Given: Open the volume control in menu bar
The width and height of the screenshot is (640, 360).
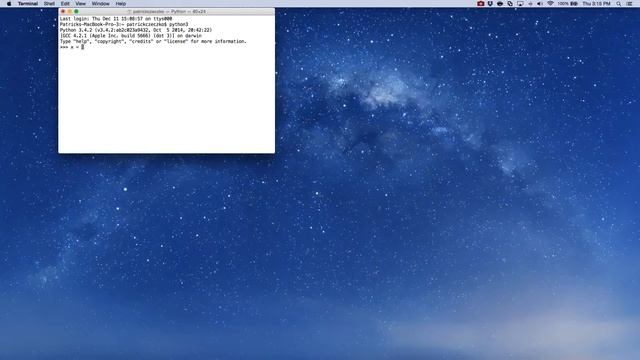Looking at the screenshot, I should click(540, 4).
